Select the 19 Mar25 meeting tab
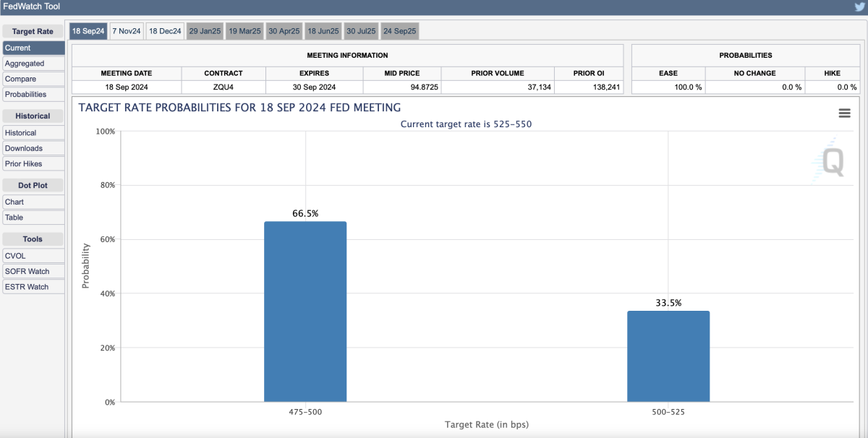Image resolution: width=868 pixels, height=438 pixels. pyautogui.click(x=244, y=31)
